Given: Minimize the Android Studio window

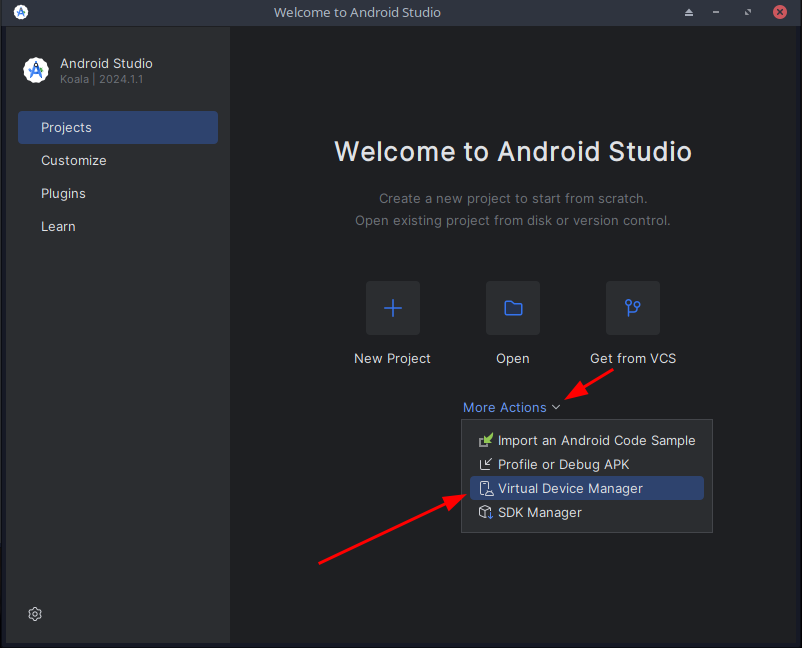Looking at the screenshot, I should (716, 12).
